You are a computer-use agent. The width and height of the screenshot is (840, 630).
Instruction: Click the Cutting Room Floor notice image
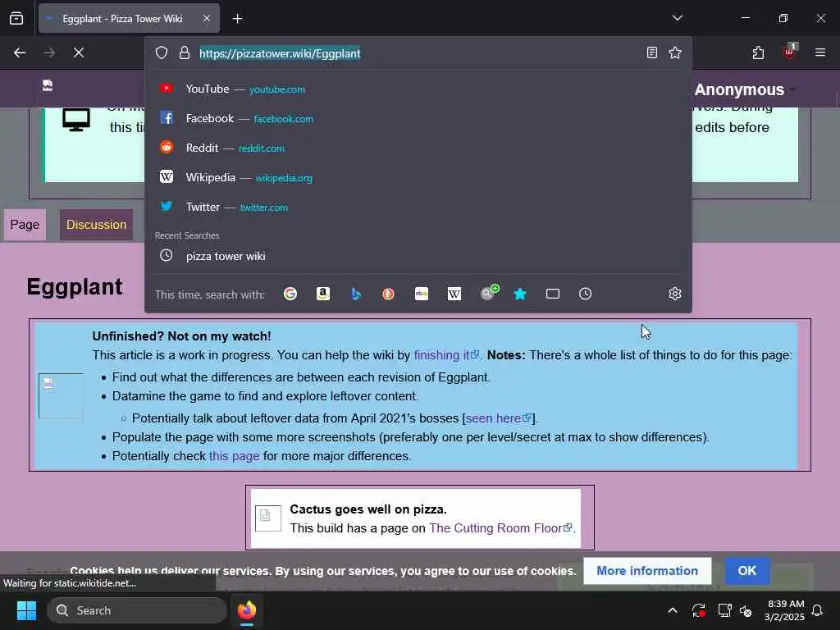click(x=268, y=518)
